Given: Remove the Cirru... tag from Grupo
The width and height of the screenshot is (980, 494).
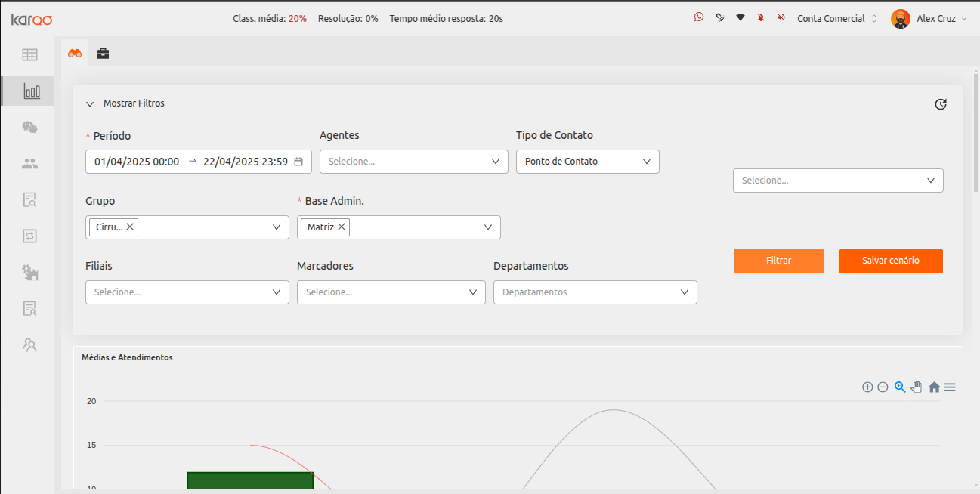Looking at the screenshot, I should tap(130, 227).
